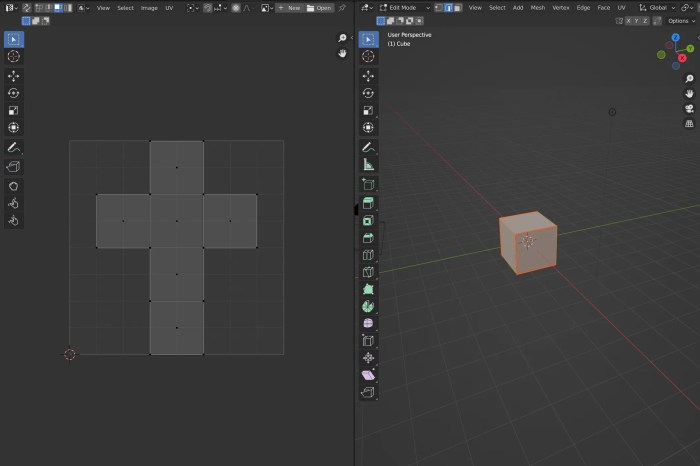Select the Edge Slide tool
The height and width of the screenshot is (466, 700).
click(x=368, y=341)
